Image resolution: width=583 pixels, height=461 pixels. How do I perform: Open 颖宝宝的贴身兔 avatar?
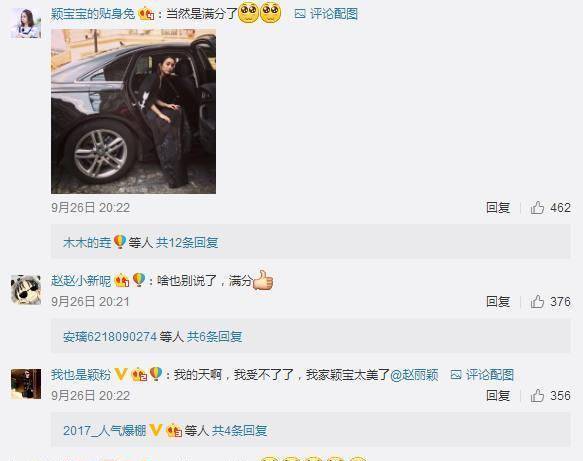26,23
